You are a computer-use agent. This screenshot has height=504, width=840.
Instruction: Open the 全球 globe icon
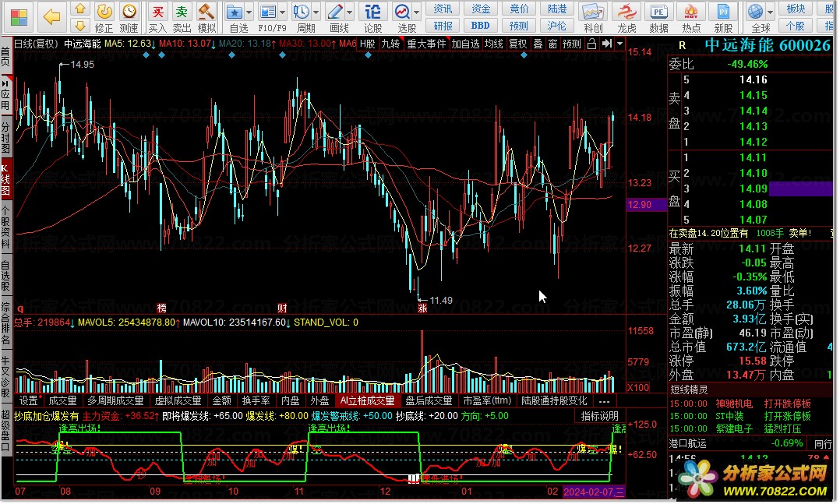click(x=755, y=12)
